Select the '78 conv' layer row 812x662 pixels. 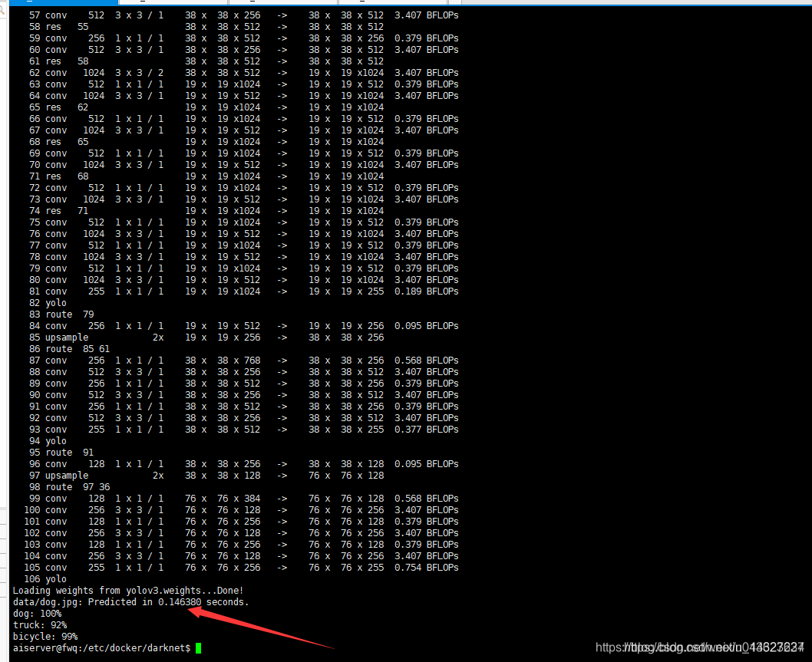(243, 257)
